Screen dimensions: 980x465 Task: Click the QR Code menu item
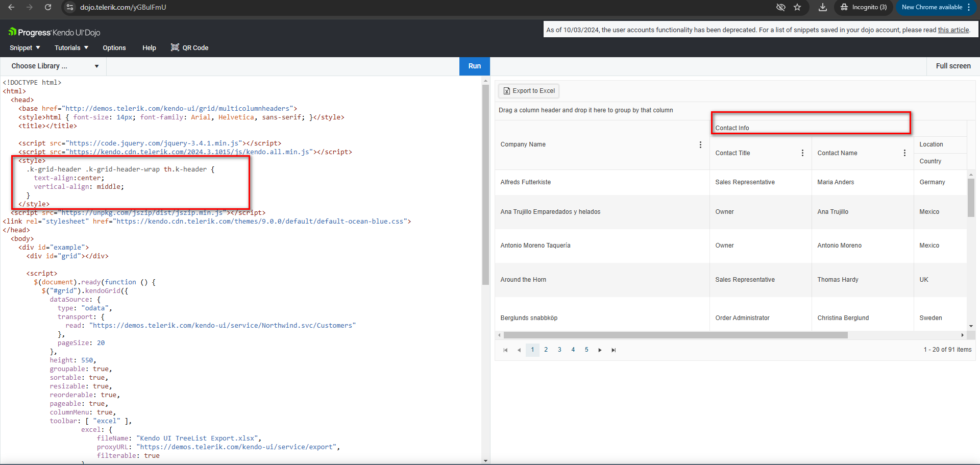(x=189, y=48)
